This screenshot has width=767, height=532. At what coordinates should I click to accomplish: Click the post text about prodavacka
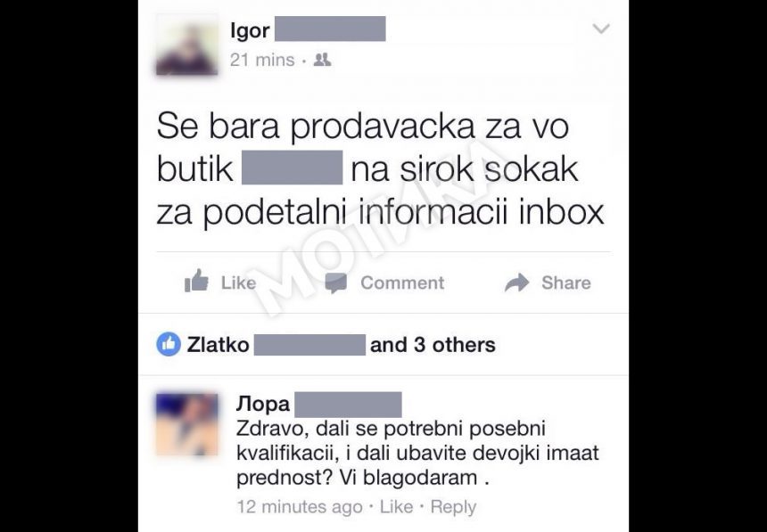(x=380, y=169)
